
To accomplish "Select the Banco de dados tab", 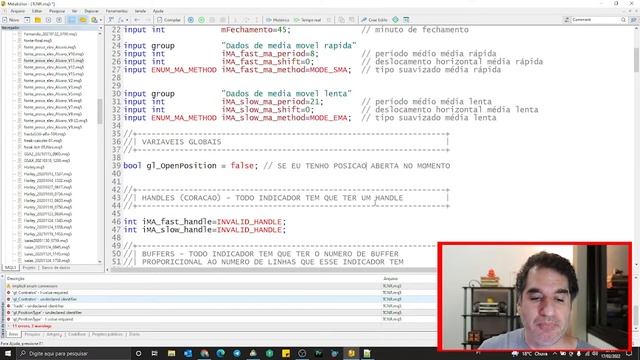I will pyautogui.click(x=56, y=268).
